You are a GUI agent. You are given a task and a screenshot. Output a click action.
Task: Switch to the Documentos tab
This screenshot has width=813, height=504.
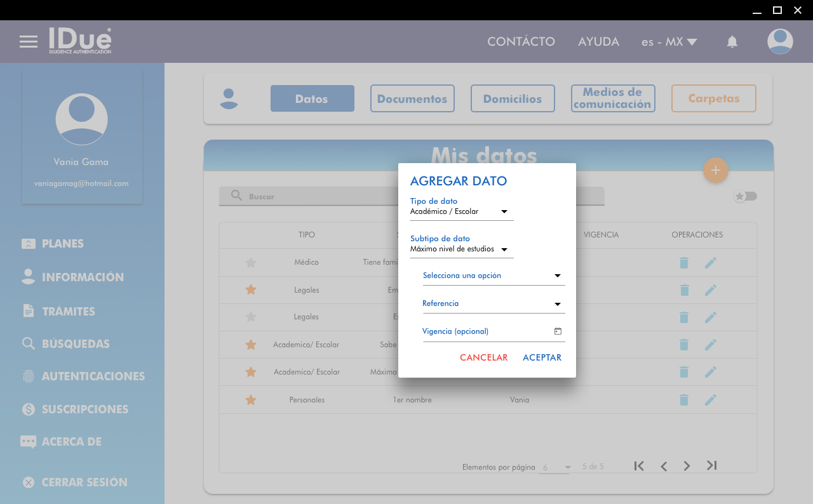(x=412, y=98)
